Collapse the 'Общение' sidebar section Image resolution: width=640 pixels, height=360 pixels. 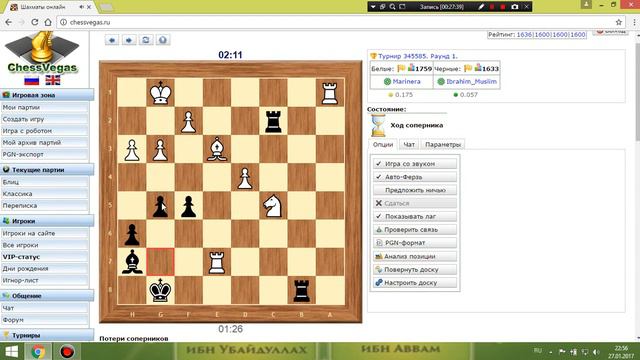pos(47,296)
